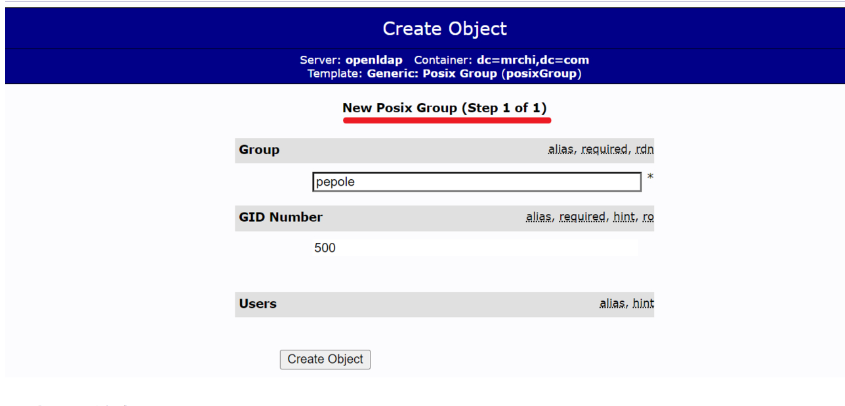Focus the Group name input field
This screenshot has width=845, height=406.
tap(476, 182)
